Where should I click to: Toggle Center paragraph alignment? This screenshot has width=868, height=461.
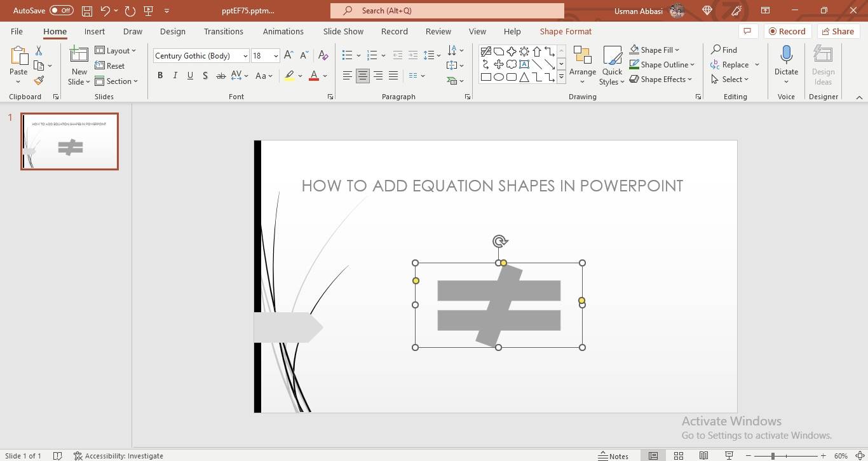[362, 76]
